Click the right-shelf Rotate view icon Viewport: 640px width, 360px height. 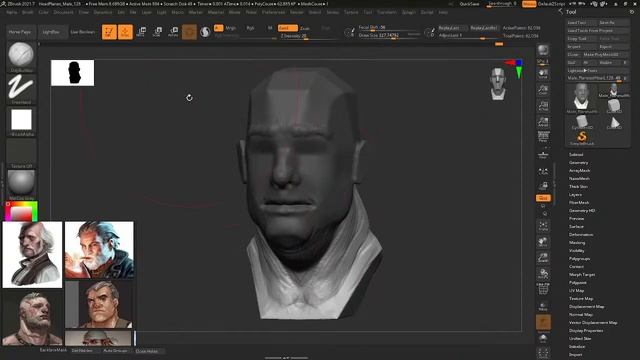tap(543, 273)
